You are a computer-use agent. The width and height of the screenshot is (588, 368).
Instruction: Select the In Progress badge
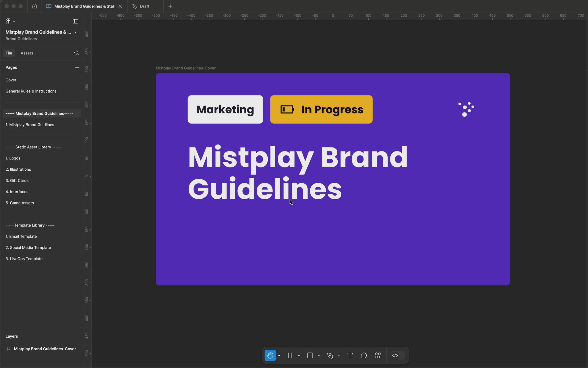[321, 110]
